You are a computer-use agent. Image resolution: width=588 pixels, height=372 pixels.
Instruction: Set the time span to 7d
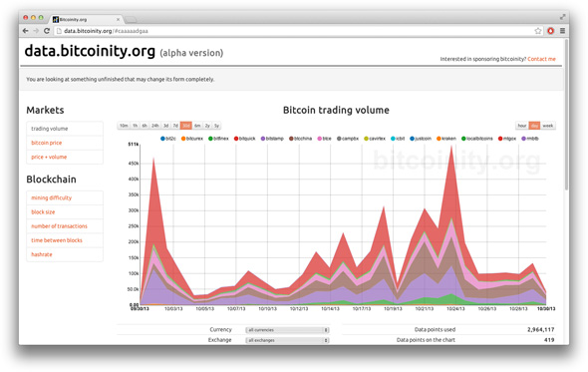click(x=175, y=126)
